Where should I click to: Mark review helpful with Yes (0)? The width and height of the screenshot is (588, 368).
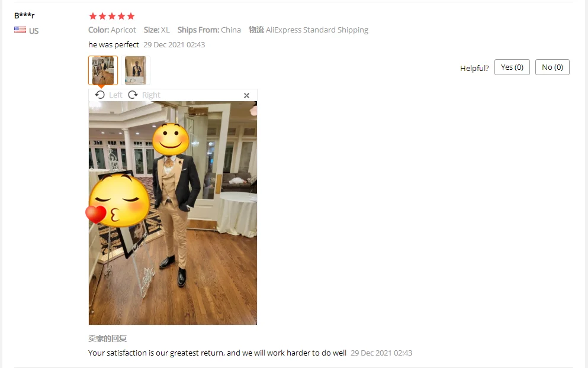click(512, 67)
